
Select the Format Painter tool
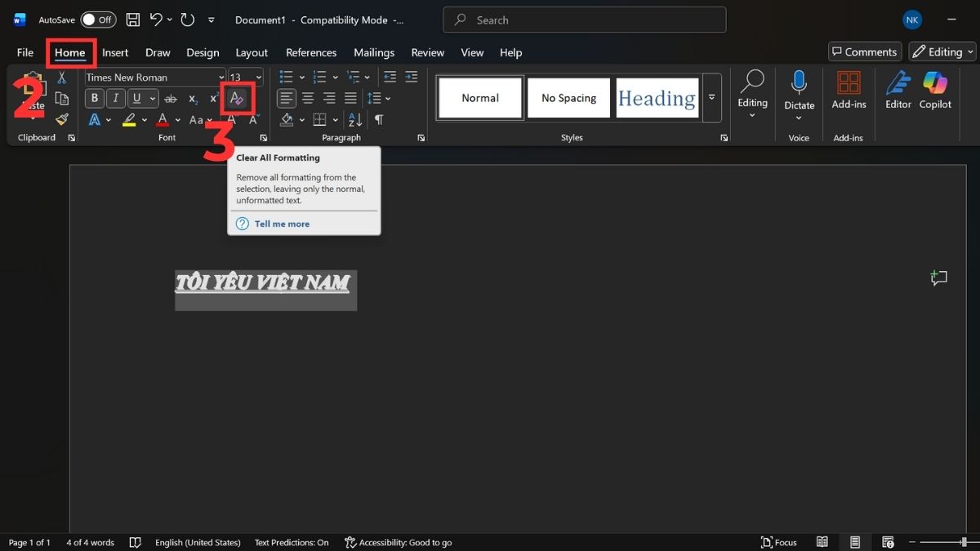point(60,118)
